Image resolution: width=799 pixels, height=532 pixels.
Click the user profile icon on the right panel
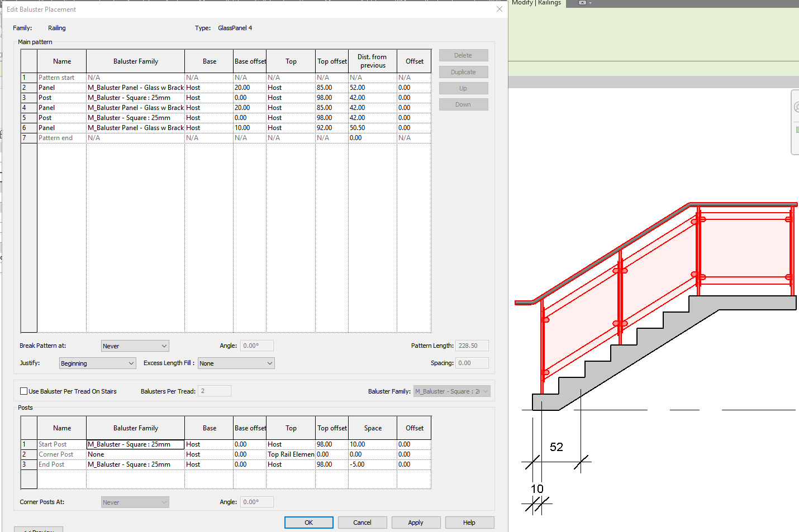point(797,107)
